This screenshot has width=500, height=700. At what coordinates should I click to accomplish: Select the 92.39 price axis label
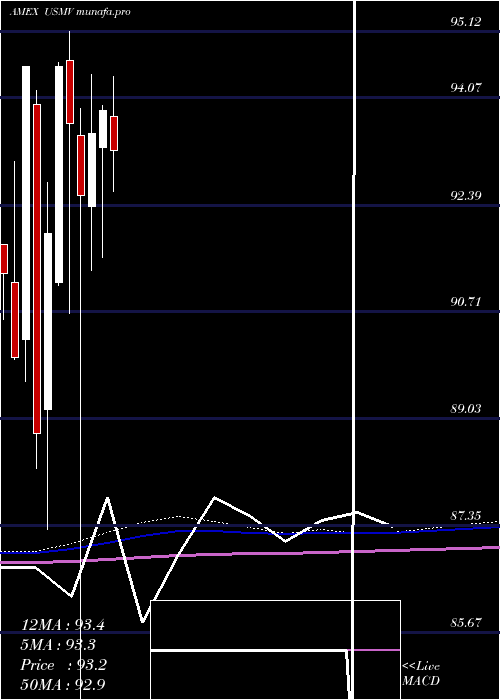tap(466, 195)
